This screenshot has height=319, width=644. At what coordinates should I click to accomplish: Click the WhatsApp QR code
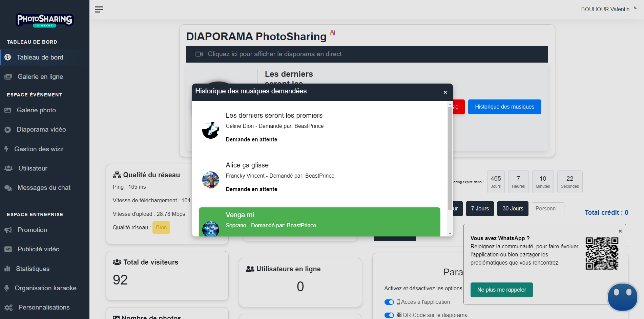602,253
